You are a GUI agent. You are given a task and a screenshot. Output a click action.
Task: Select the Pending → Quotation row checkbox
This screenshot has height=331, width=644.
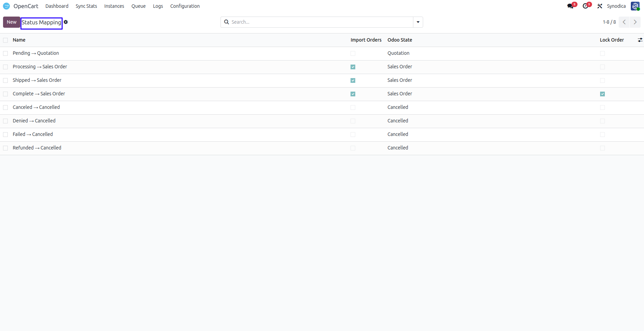[x=5, y=53]
